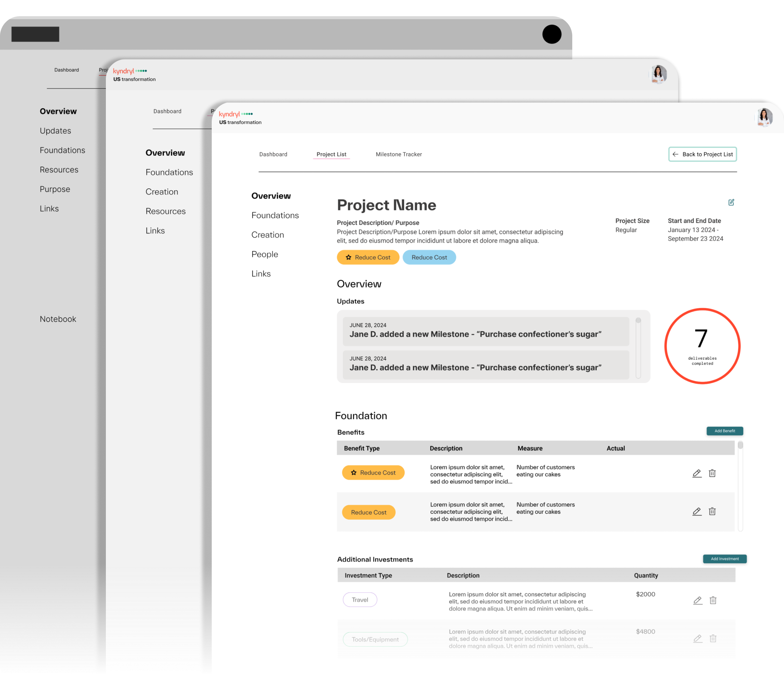The image size is (784, 675).
Task: Edit the Travel investment row
Action: 697,600
